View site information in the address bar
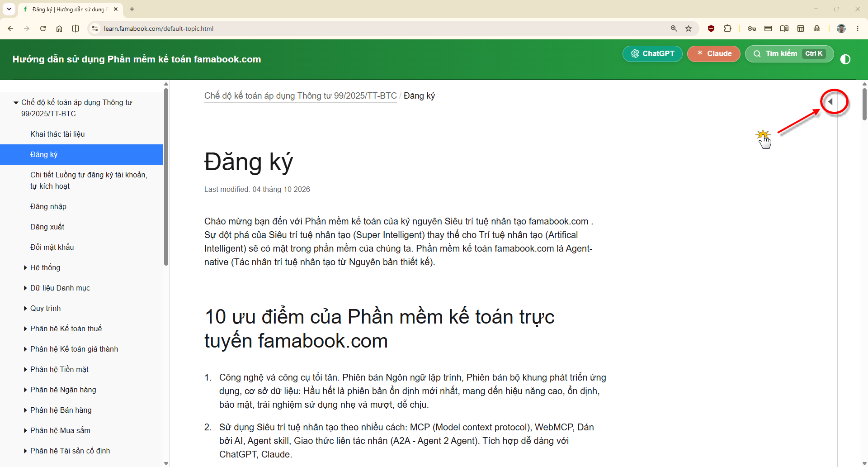 coord(94,29)
